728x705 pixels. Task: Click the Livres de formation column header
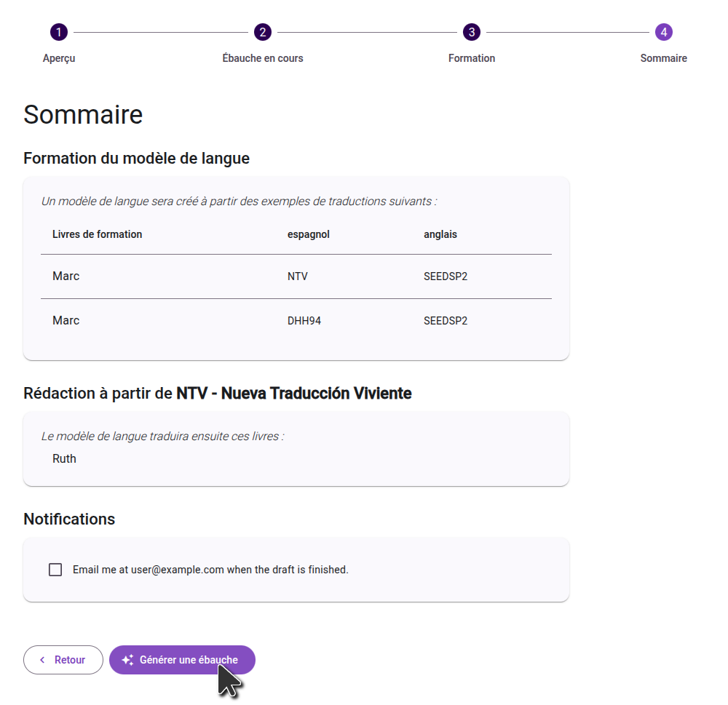[x=97, y=234]
